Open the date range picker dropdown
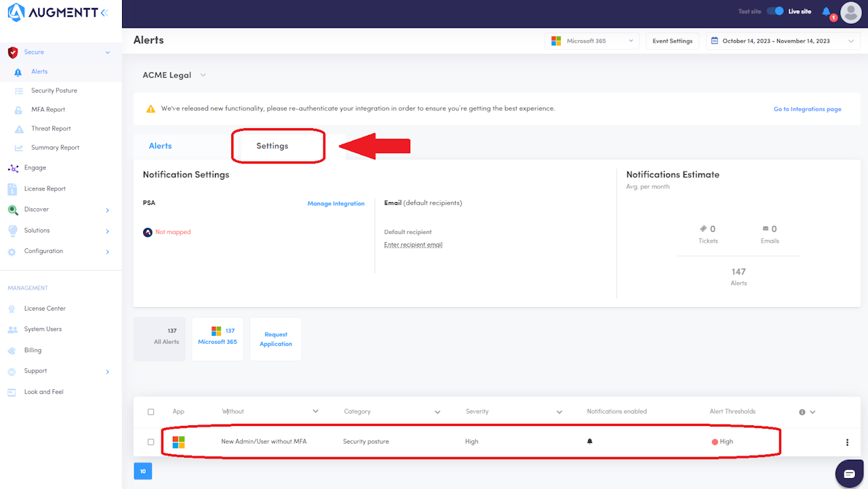This screenshot has width=868, height=489. pos(783,41)
